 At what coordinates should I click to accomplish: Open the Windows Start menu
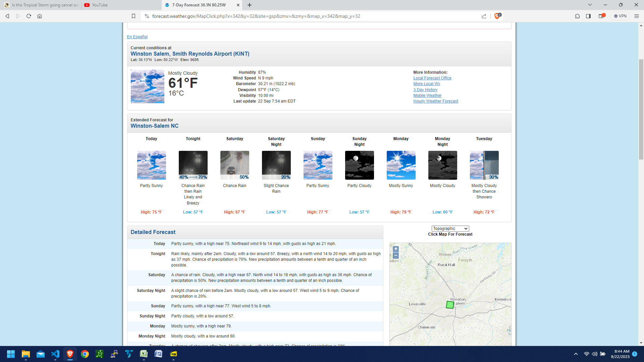(11, 354)
